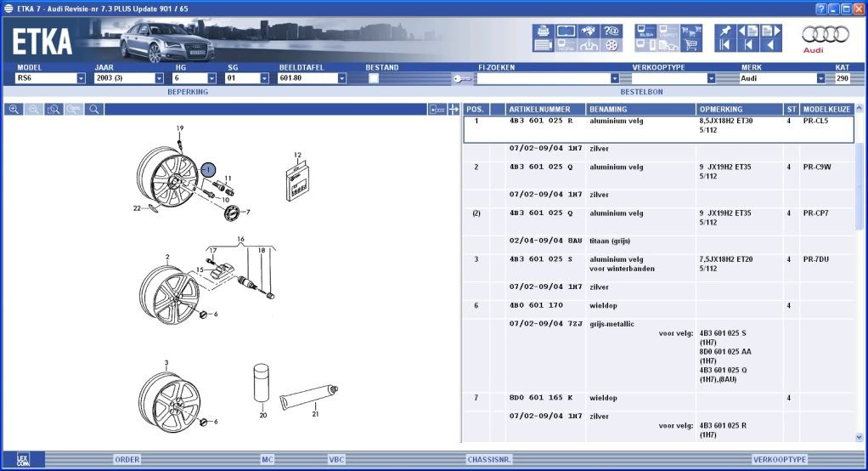The image size is (868, 471).
Task: Go to the previous page document icon
Action: 748,31
